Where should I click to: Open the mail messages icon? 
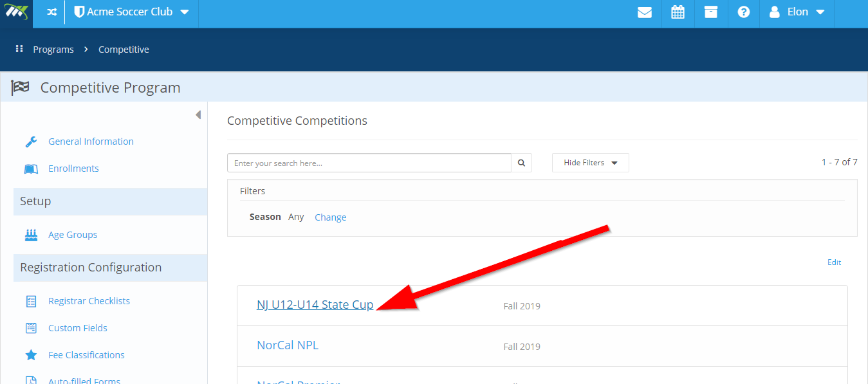click(x=645, y=12)
